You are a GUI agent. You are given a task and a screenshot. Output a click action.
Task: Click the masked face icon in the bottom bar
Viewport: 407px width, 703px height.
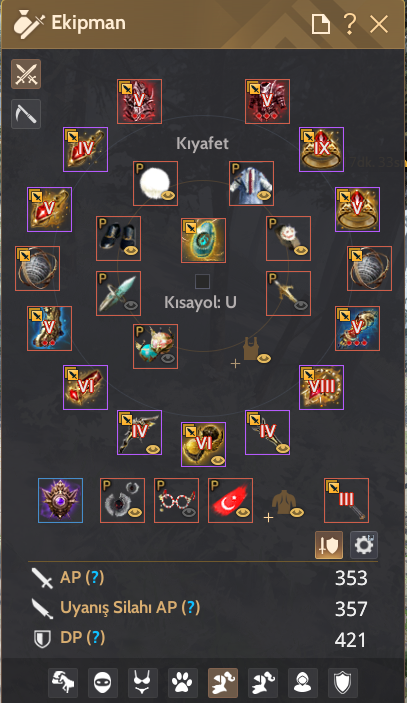103,683
